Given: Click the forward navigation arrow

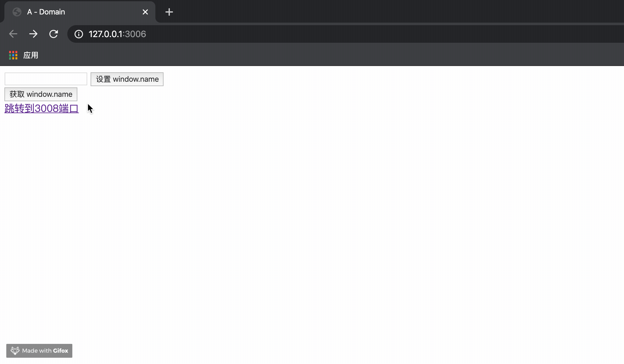Looking at the screenshot, I should [x=33, y=34].
